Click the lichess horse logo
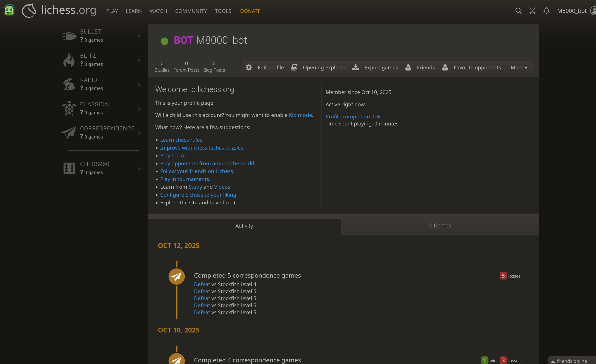596x364 pixels. [x=29, y=11]
